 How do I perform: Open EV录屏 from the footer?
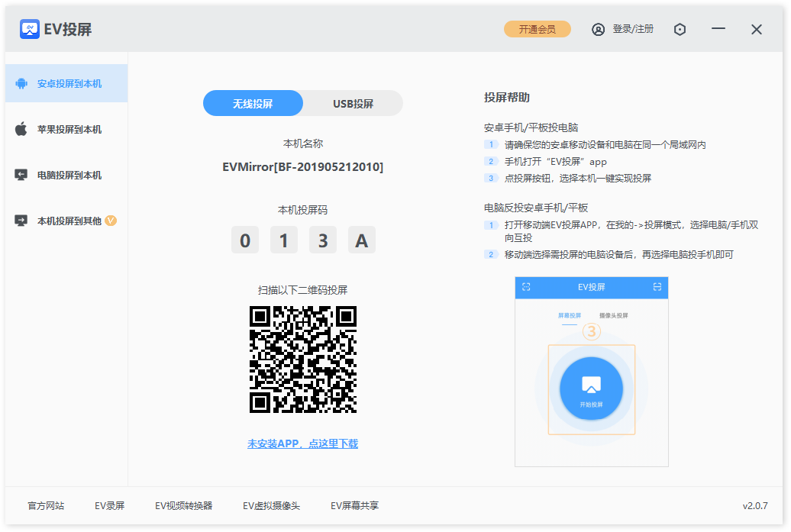point(109,505)
